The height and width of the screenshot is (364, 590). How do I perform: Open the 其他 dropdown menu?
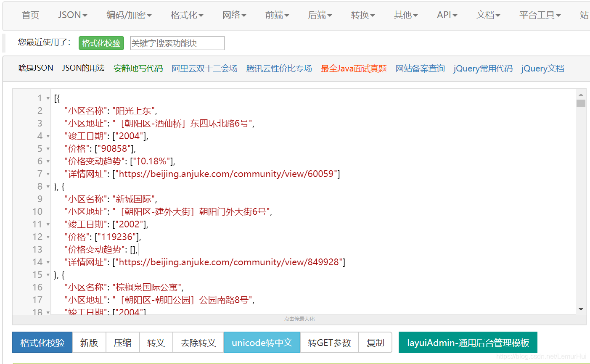406,15
